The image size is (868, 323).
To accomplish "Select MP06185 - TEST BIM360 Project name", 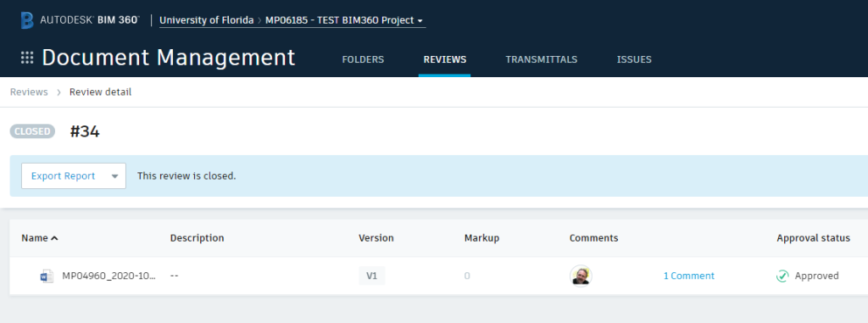I will (x=339, y=20).
